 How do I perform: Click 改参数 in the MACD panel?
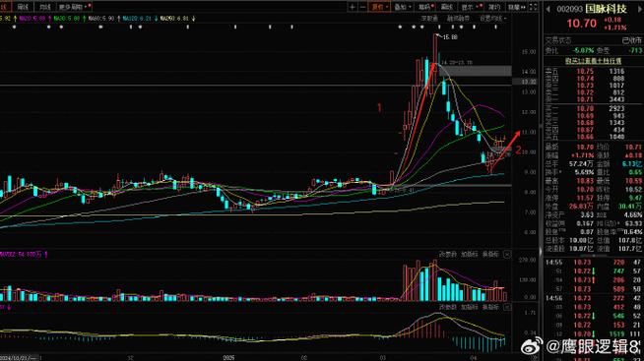(x=448, y=307)
